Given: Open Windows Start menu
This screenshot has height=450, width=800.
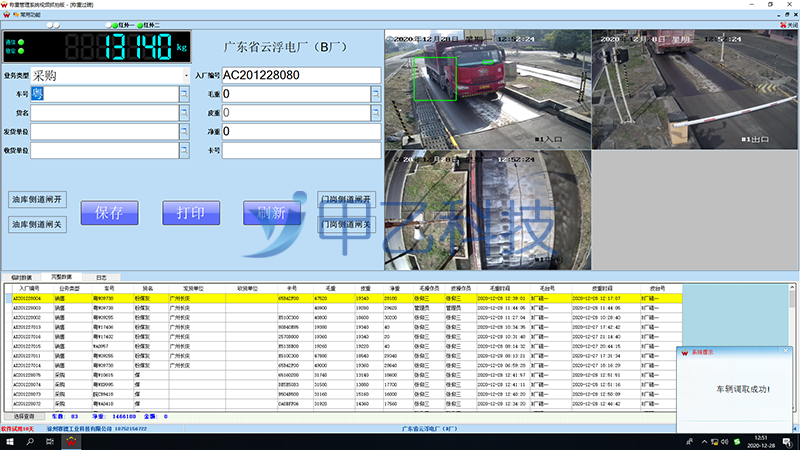Looking at the screenshot, I should click(x=9, y=441).
